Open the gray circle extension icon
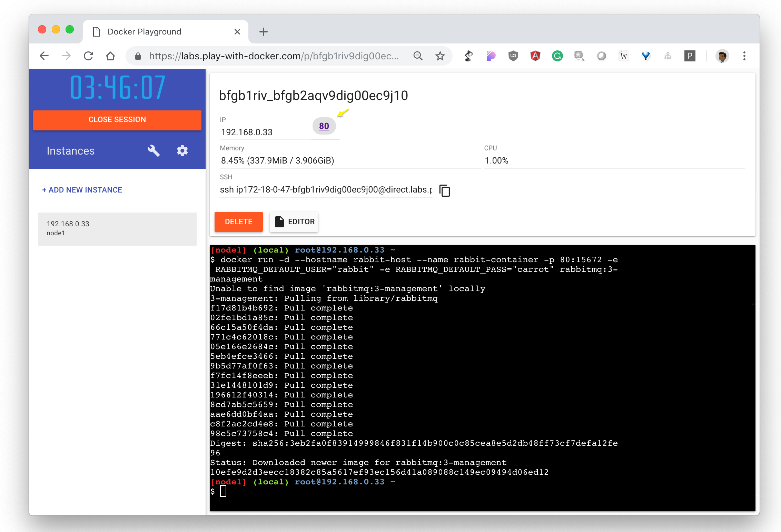This screenshot has height=532, width=781. (601, 56)
